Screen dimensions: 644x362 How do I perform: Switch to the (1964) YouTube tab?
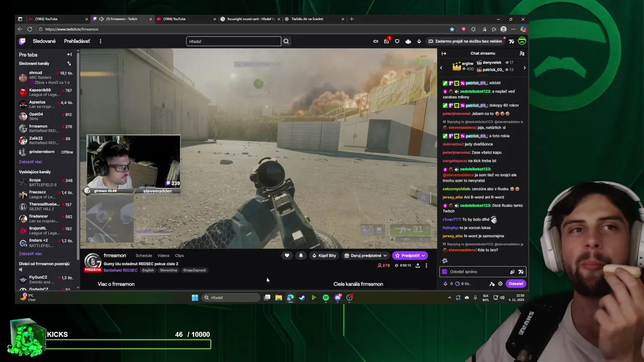[x=186, y=19]
